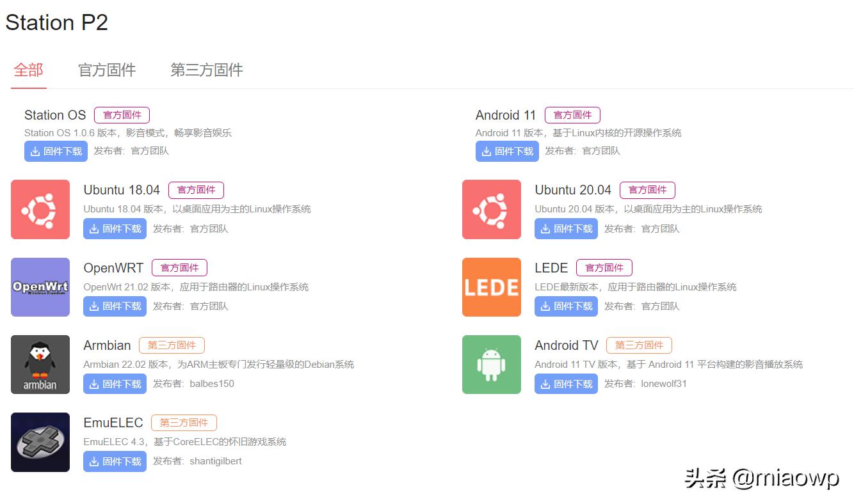The height and width of the screenshot is (504, 854).
Task: Switch to the 官方固件 tab
Action: coord(106,70)
